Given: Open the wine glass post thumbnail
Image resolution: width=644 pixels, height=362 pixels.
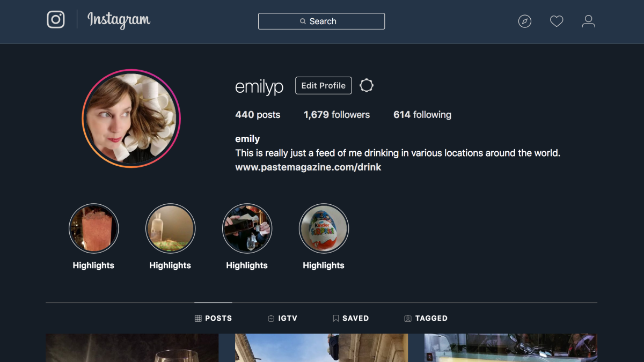Looking at the screenshot, I should point(132,348).
